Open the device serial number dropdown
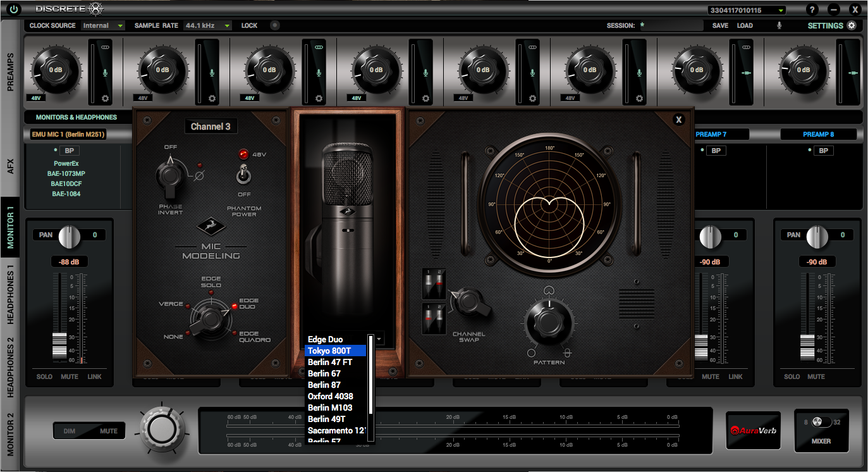 [x=747, y=10]
